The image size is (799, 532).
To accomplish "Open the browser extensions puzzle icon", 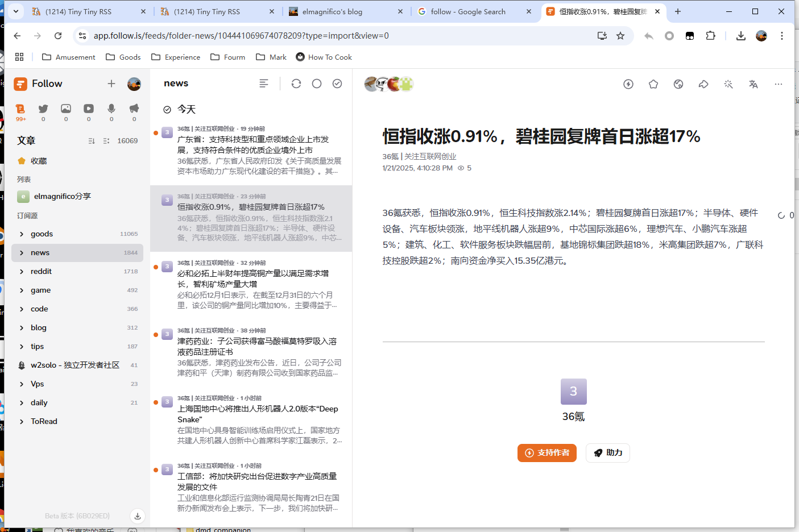I will click(x=710, y=36).
